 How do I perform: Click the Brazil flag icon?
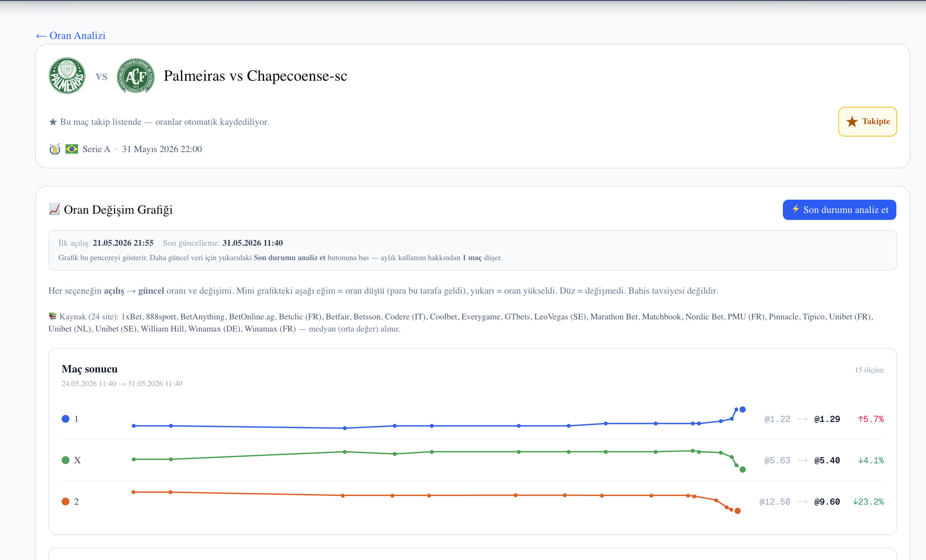tap(72, 149)
